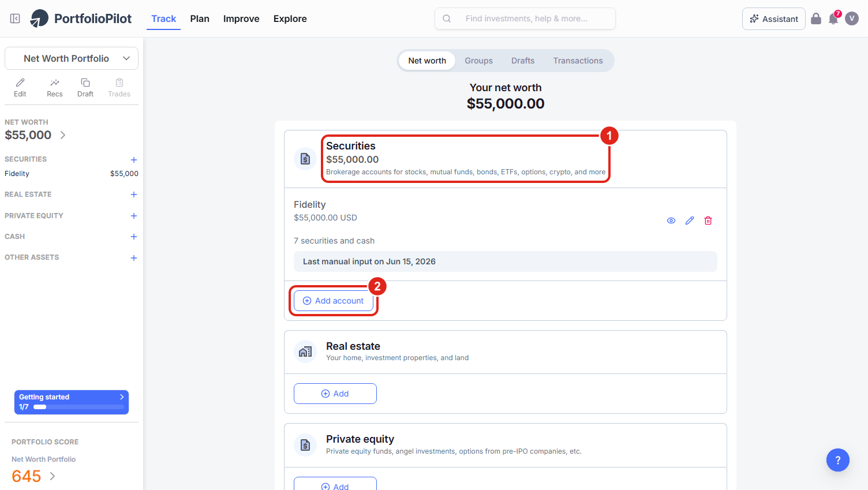Click the Private equity document icon
Viewport: 868px width, 490px height.
(x=305, y=445)
